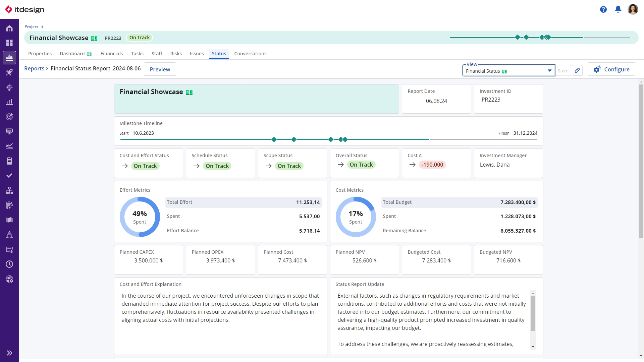
Task: Click the home icon in sidebar
Action: point(9,28)
